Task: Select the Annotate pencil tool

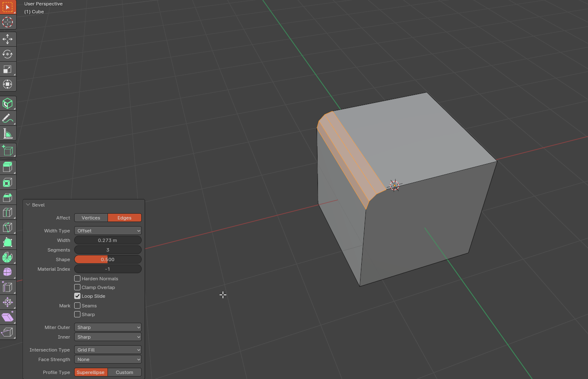Action: click(8, 119)
